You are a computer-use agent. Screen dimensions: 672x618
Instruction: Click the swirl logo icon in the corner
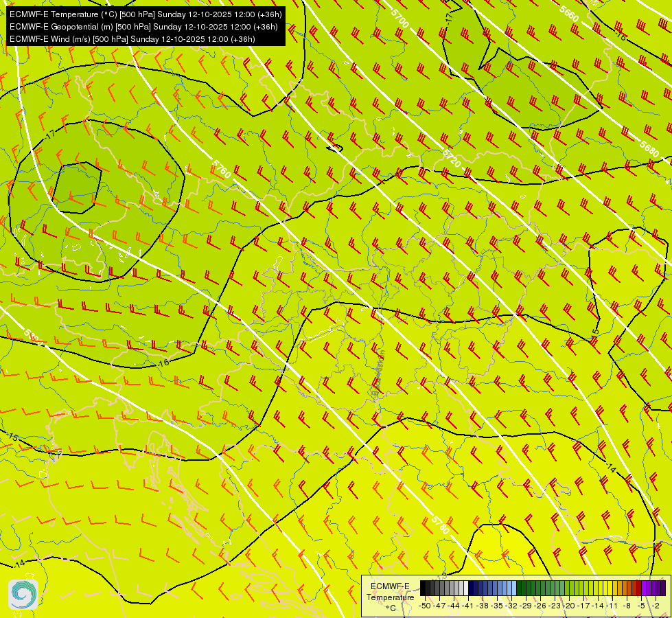click(23, 594)
